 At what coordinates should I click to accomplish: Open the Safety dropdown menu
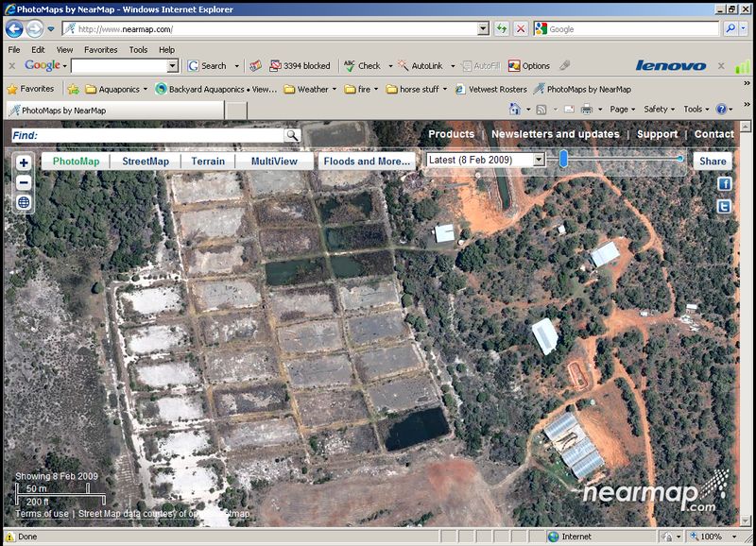pos(659,110)
